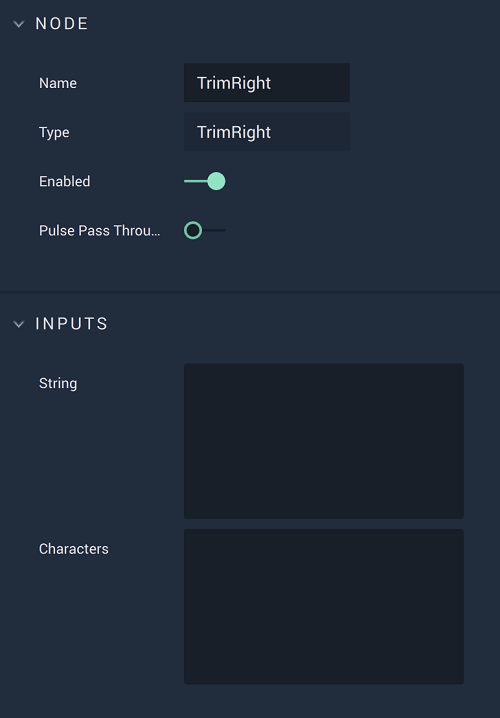Disable the Enabled toggle switch
This screenshot has width=500, height=718.
(x=205, y=181)
